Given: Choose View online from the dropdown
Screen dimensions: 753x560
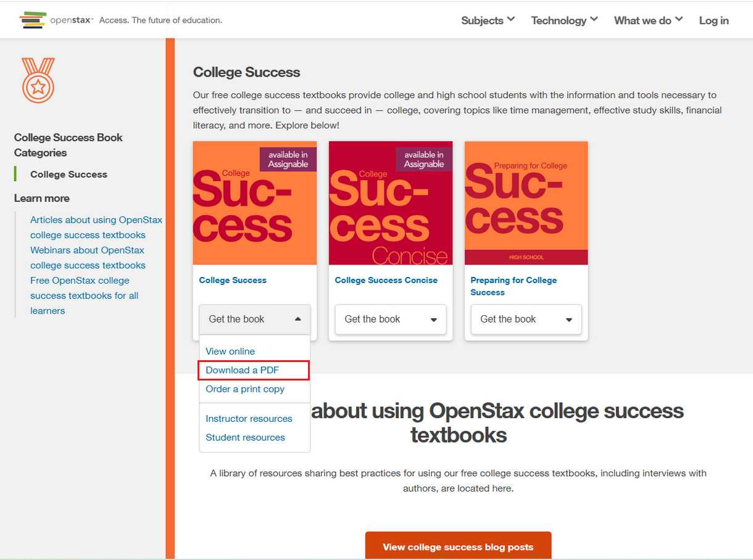Looking at the screenshot, I should point(230,352).
